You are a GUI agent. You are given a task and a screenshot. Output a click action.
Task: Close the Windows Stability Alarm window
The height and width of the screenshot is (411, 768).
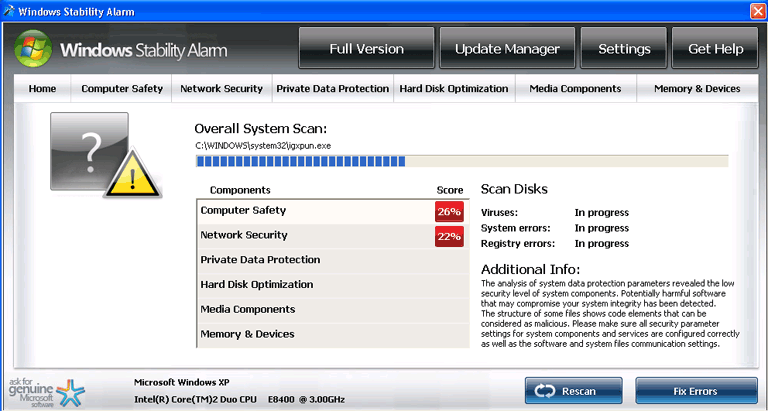click(757, 10)
